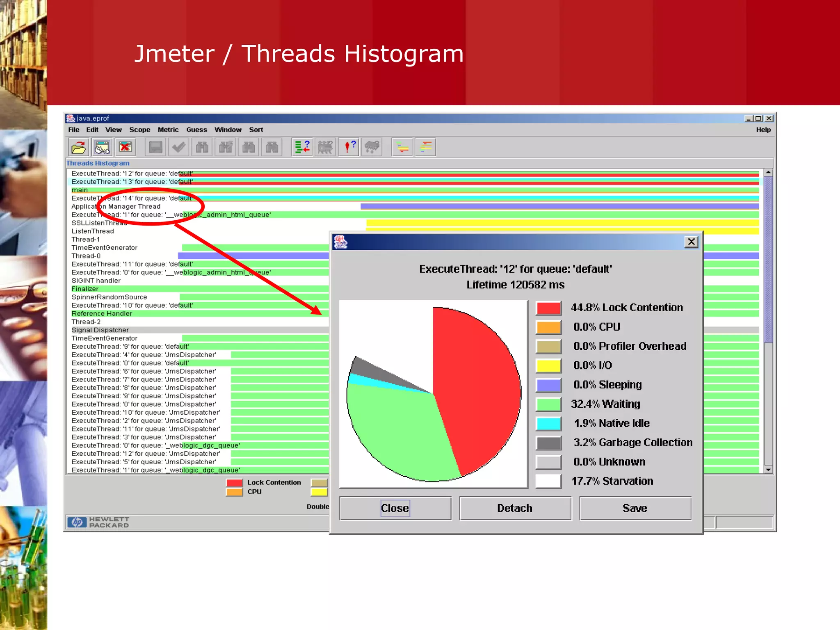Click white Starvation legend swatch
Image resolution: width=840 pixels, height=630 pixels.
click(x=549, y=482)
